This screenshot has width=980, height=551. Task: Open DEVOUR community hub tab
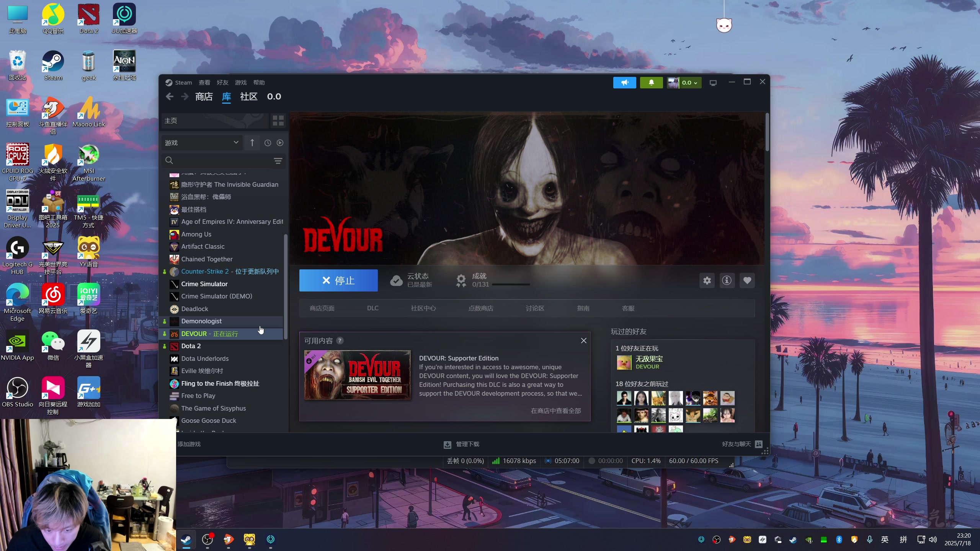[423, 308]
